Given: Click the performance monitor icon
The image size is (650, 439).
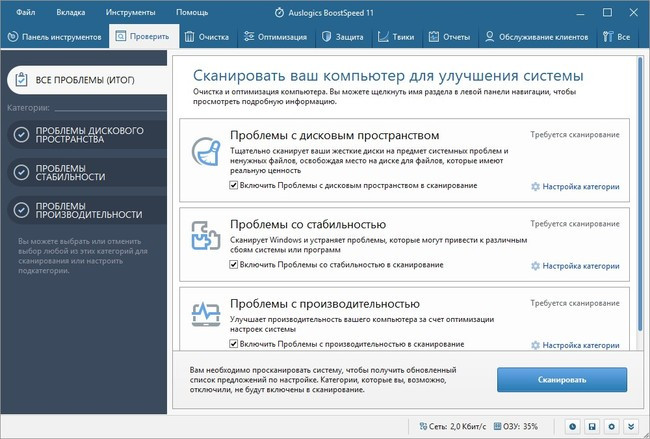Looking at the screenshot, I should click(x=207, y=317).
